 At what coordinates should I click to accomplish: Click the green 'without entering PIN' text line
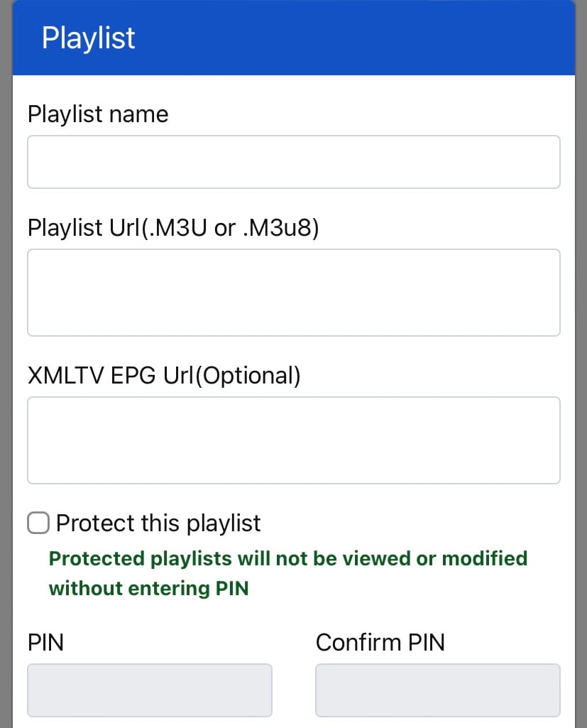(x=148, y=588)
